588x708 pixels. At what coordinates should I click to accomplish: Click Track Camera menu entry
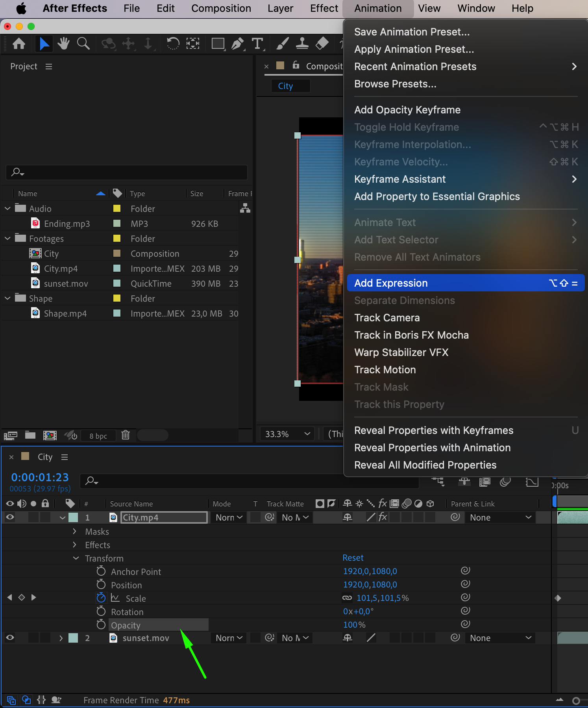click(x=387, y=318)
